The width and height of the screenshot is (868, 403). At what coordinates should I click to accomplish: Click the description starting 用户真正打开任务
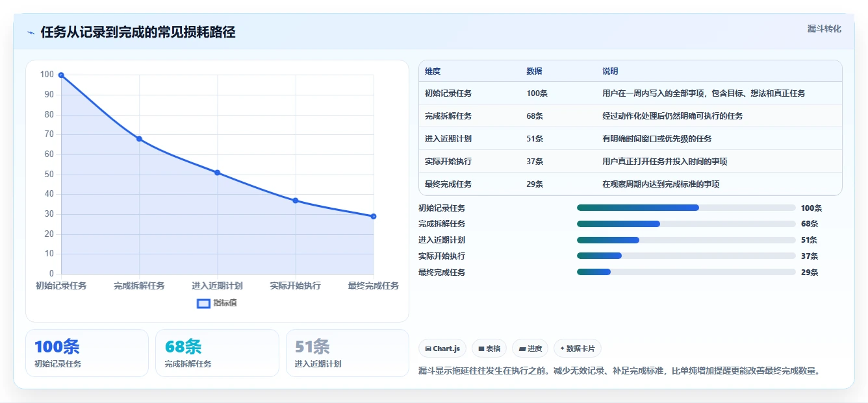click(x=665, y=162)
